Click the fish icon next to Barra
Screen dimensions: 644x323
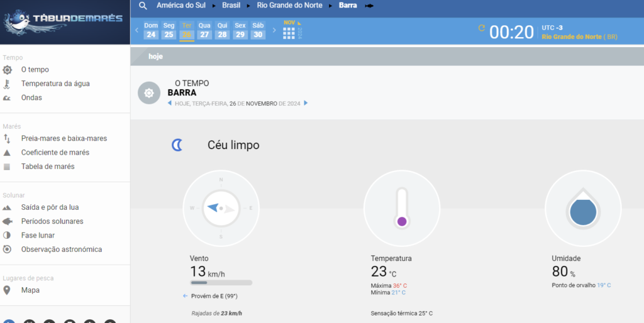tap(369, 6)
